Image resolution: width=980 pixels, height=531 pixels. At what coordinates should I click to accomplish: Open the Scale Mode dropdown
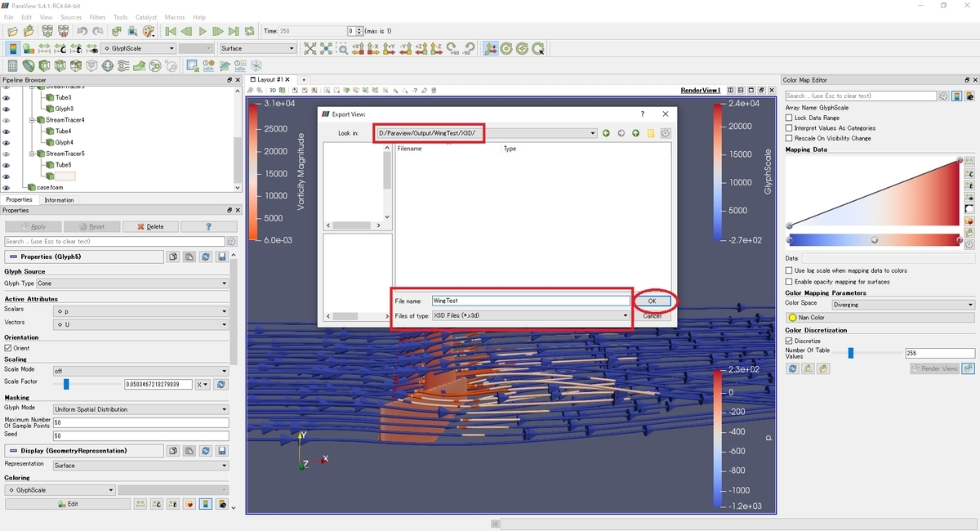pos(140,370)
